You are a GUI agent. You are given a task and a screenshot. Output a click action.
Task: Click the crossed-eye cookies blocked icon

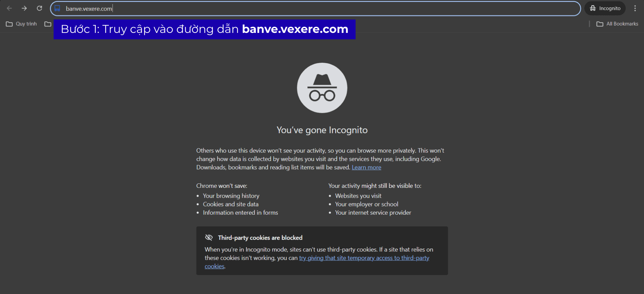(209, 237)
